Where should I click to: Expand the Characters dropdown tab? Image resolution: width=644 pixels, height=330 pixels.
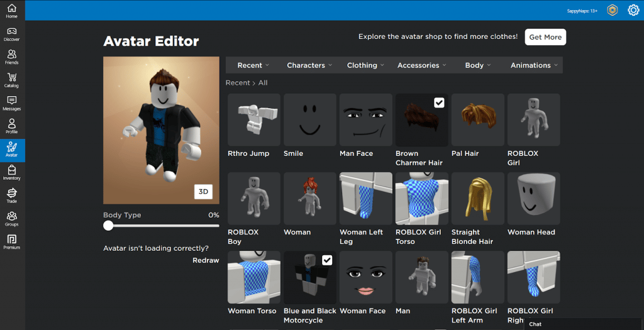pyautogui.click(x=309, y=65)
